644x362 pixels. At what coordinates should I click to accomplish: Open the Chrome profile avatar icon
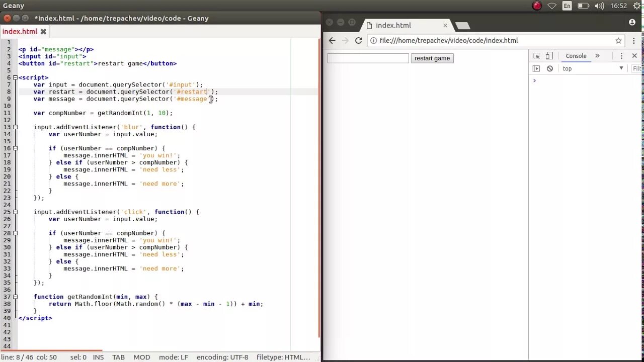click(632, 22)
